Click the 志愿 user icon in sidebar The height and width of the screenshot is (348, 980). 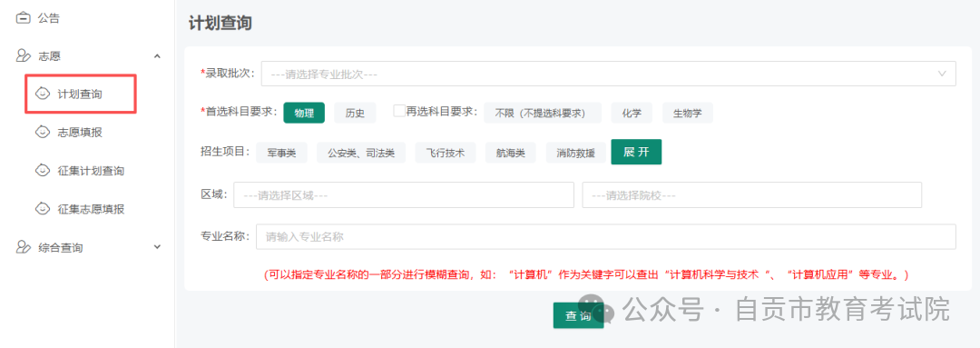point(23,56)
